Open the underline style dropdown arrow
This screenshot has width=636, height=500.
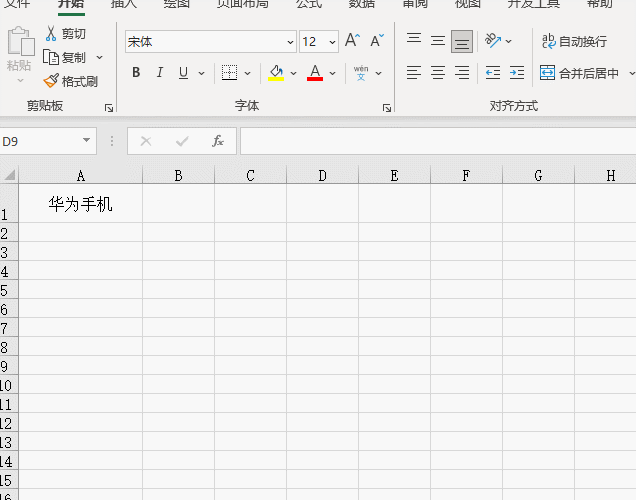click(x=201, y=73)
